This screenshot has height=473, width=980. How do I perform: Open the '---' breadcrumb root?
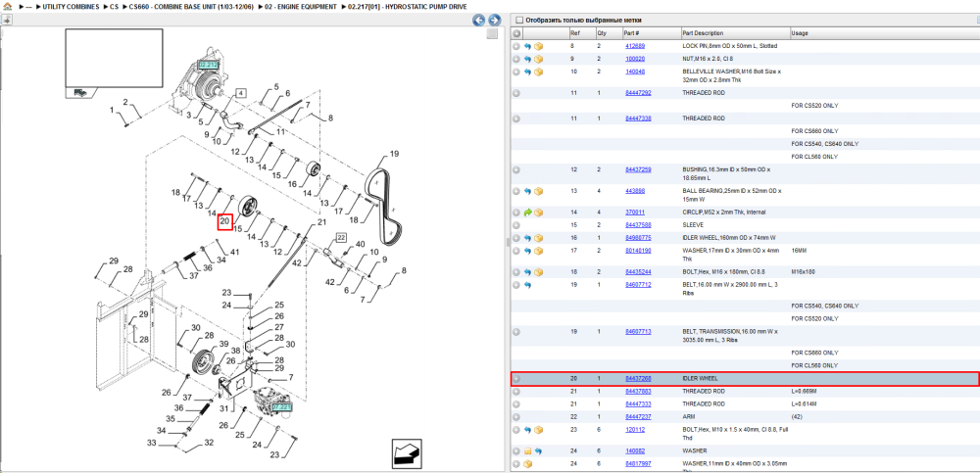28,6
